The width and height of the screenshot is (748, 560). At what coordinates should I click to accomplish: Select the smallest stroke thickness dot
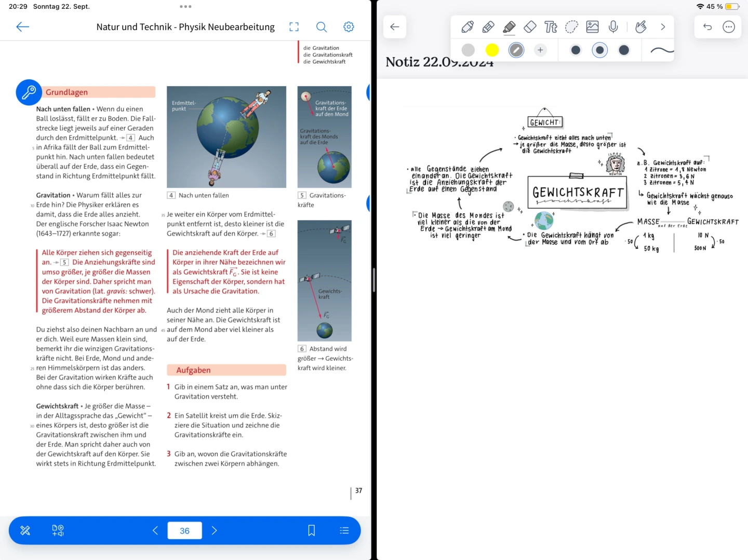click(576, 50)
